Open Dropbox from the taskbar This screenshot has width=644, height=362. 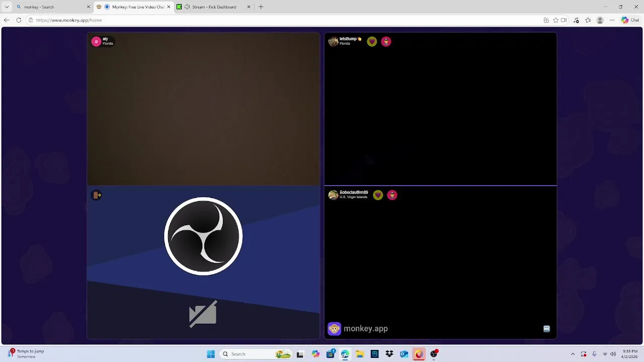point(389,354)
